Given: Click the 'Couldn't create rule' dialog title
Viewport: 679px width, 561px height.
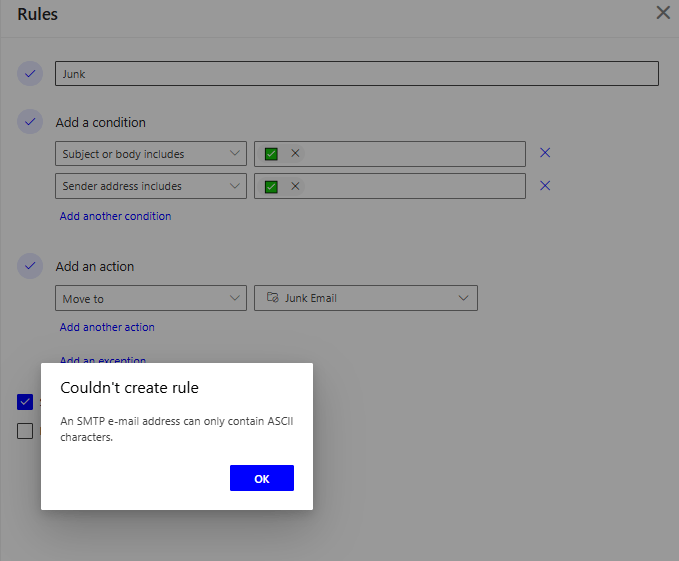Looking at the screenshot, I should coord(129,387).
